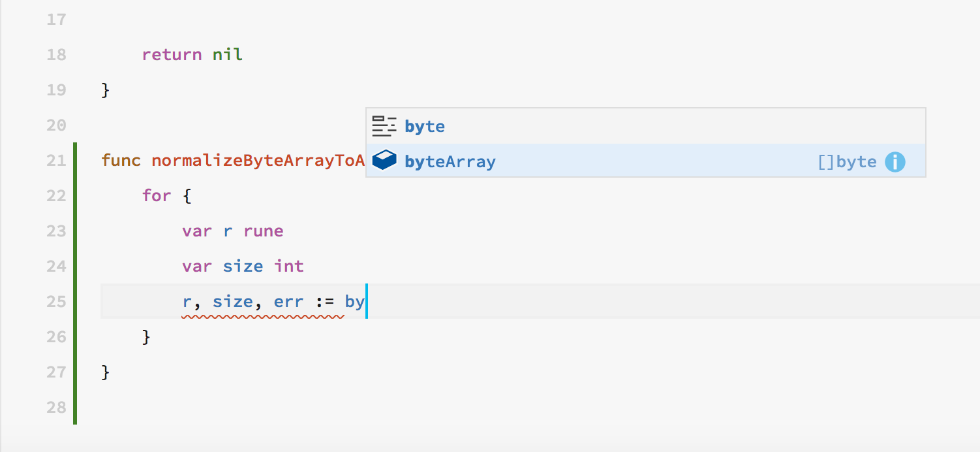Screen dimensions: 980x452
Task: Click the 'int' type on line 24
Action: 289,266
